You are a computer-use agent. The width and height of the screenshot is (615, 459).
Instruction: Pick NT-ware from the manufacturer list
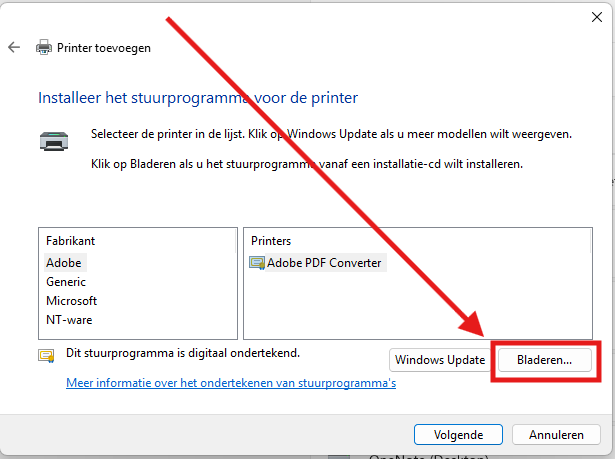pyautogui.click(x=69, y=320)
